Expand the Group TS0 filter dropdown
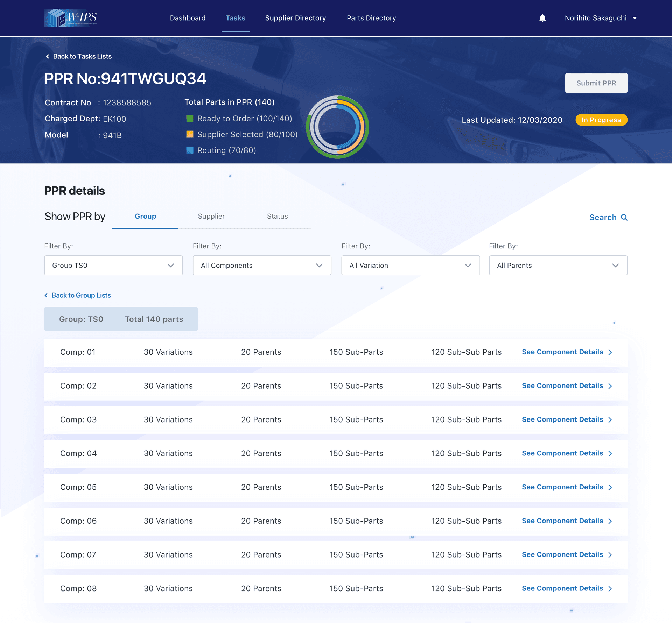This screenshot has width=672, height=623. 113,265
